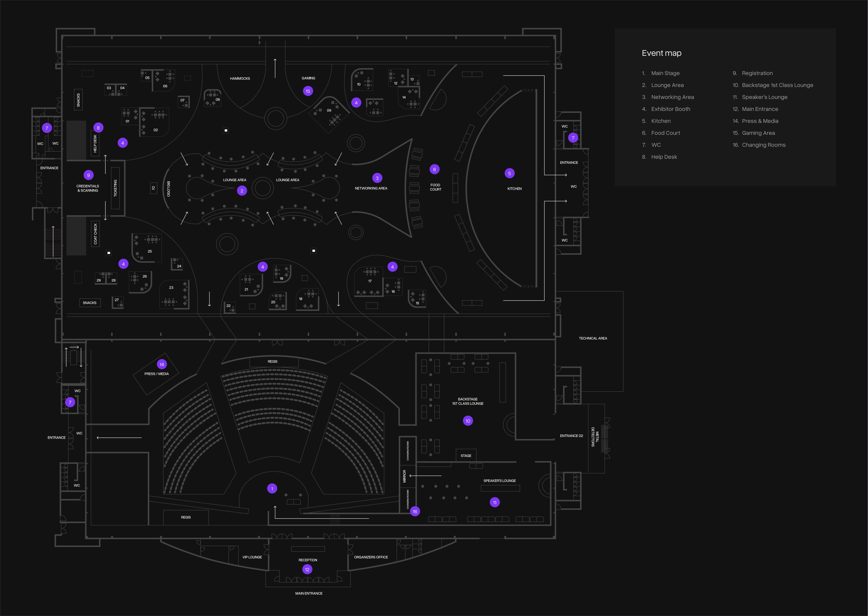The image size is (868, 616).
Task: Select the purple Lounge Area marker 2
Action: coord(242,191)
